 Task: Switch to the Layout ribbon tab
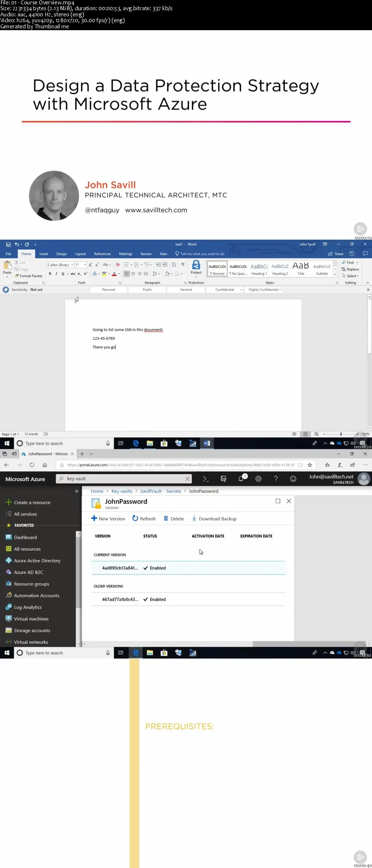80,254
